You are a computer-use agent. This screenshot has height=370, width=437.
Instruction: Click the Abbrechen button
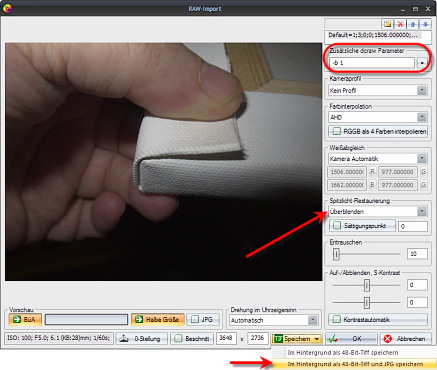click(405, 339)
